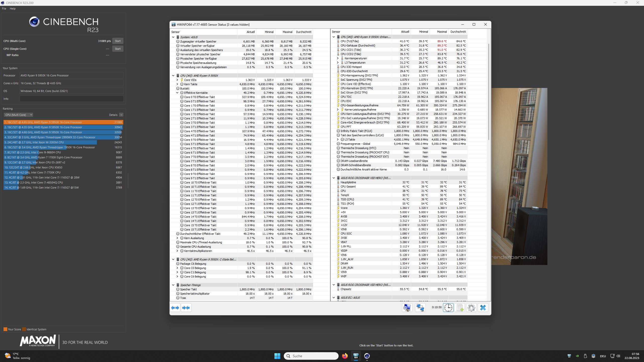Click the logging start sheet icon
Viewport: 644px width, 362px height.
[x=460, y=307]
